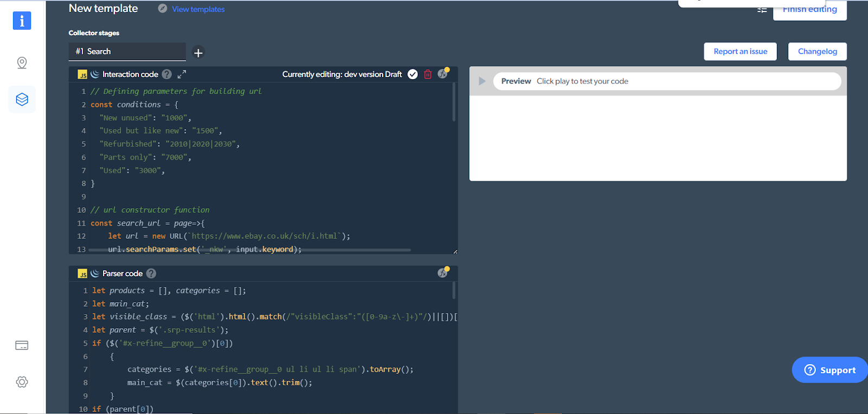Open the billing card sidebar icon
The height and width of the screenshot is (414, 868).
[22, 346]
